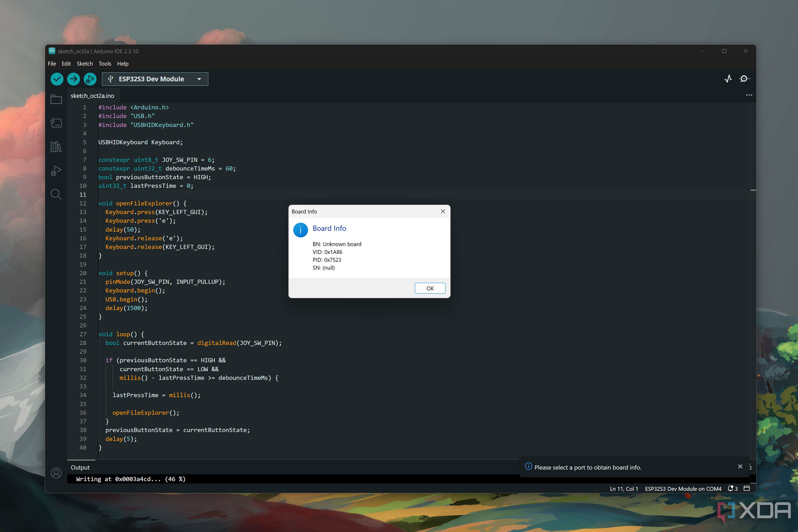Click 'VID: 0x1A86' text in dialog
The height and width of the screenshot is (532, 798).
pyautogui.click(x=327, y=252)
